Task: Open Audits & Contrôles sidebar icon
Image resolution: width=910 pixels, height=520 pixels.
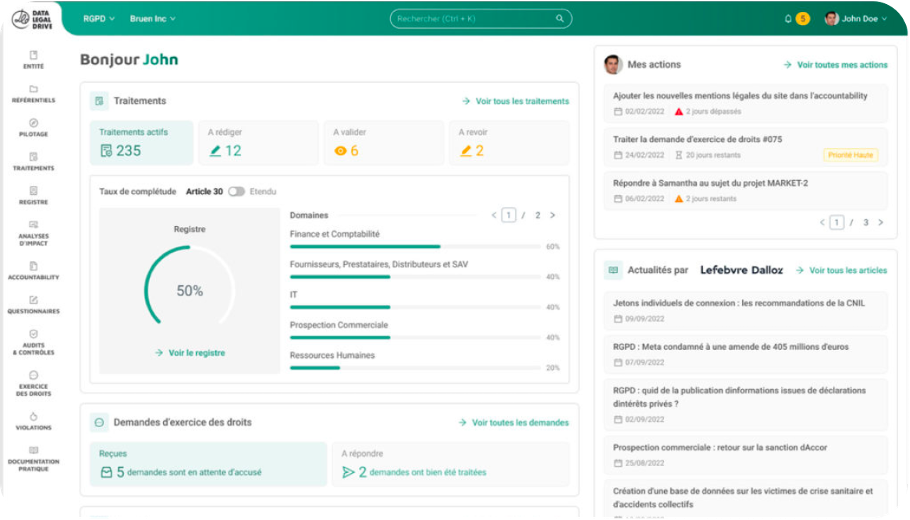Action: (x=33, y=335)
